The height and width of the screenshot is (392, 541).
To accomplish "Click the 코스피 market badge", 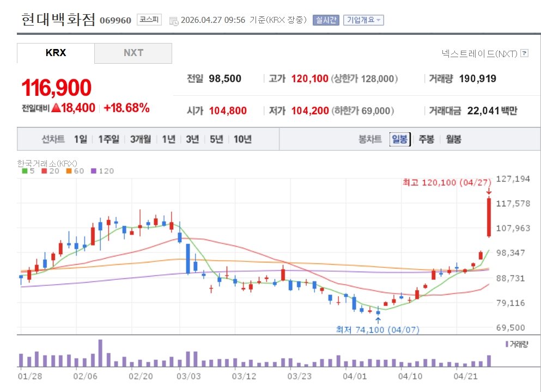I will coord(149,19).
